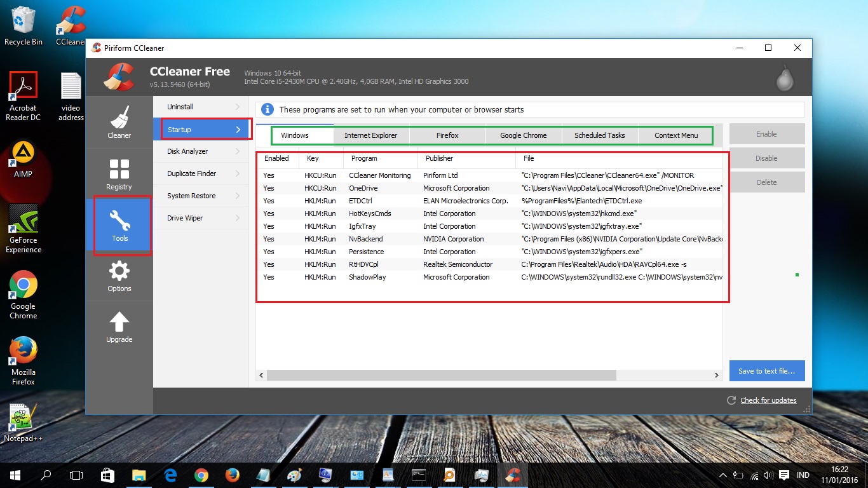Switch to the Firefox tab
This screenshot has height=488, width=868.
(x=447, y=135)
